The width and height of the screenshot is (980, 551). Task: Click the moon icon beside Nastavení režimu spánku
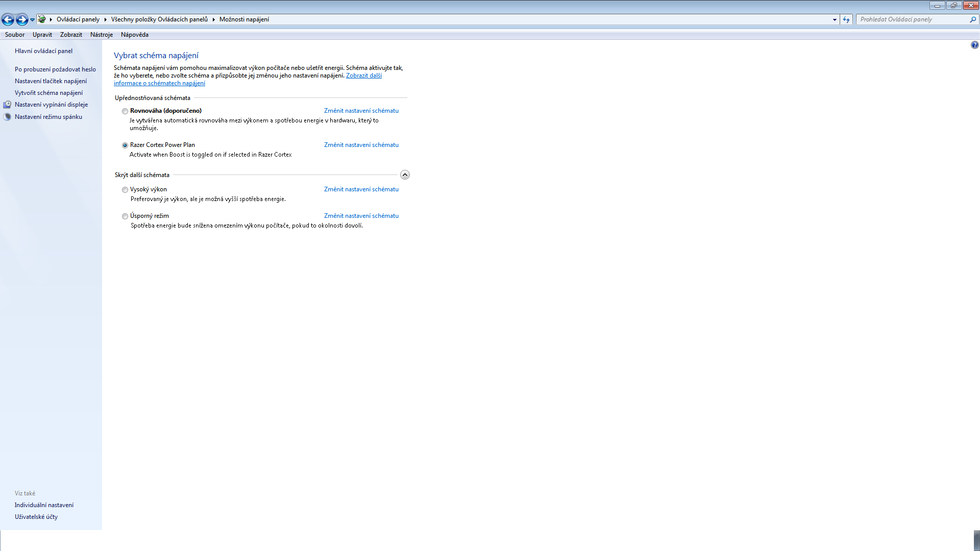pyautogui.click(x=7, y=117)
